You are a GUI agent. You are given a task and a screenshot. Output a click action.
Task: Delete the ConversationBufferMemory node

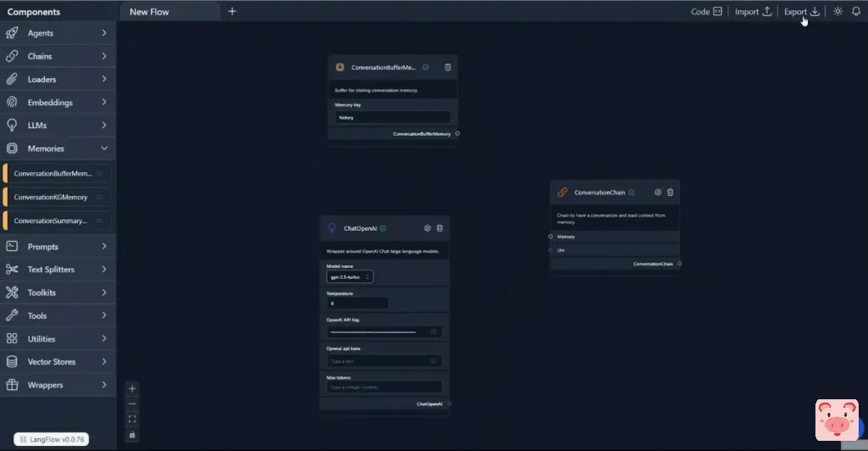click(448, 68)
